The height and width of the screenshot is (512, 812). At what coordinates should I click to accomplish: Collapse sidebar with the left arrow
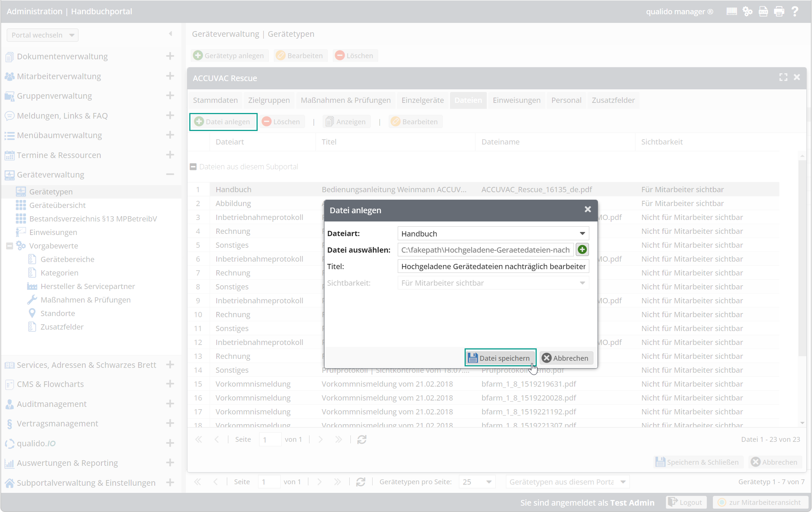pos(171,34)
